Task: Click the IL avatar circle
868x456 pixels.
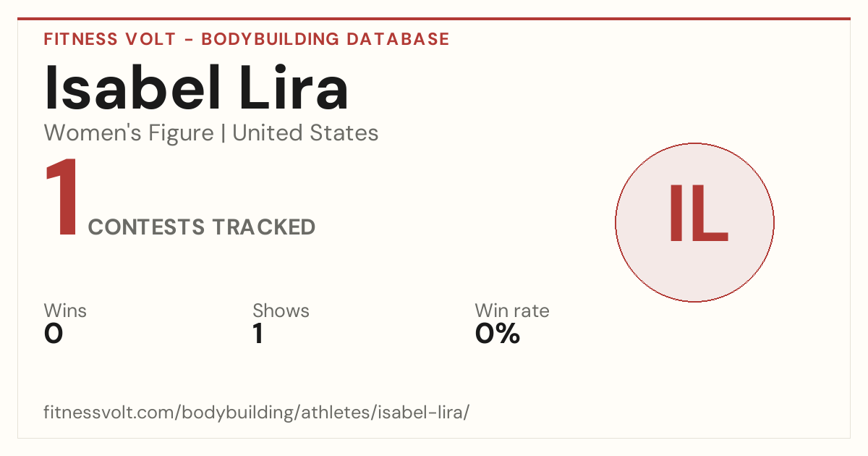Action: (x=694, y=222)
